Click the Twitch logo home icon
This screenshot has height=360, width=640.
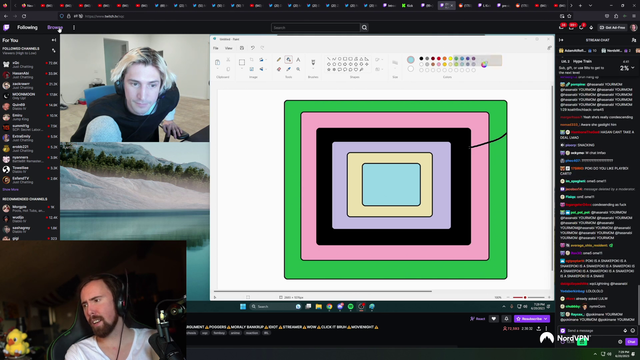click(x=6, y=28)
